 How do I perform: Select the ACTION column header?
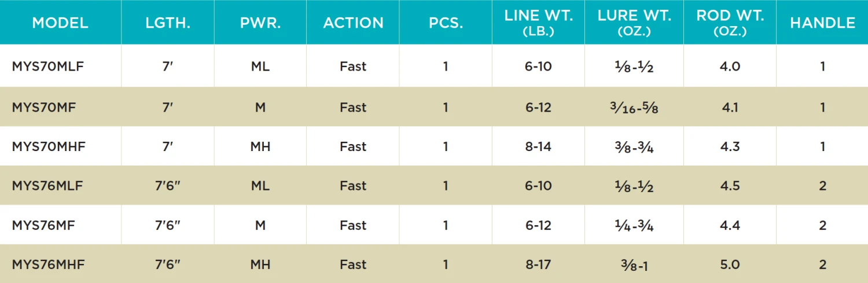click(353, 23)
